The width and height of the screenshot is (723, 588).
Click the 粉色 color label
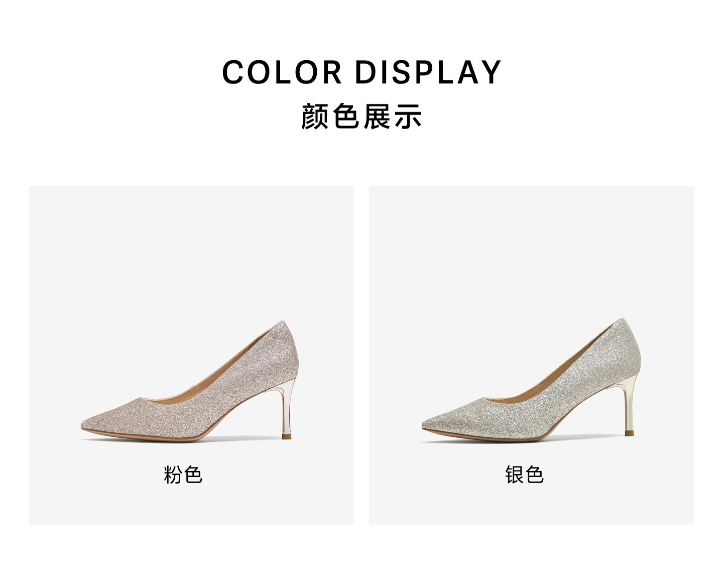tap(183, 475)
